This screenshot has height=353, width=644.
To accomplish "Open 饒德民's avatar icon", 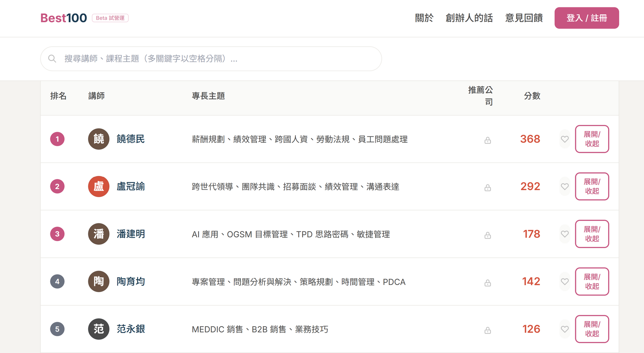I will coord(99,139).
